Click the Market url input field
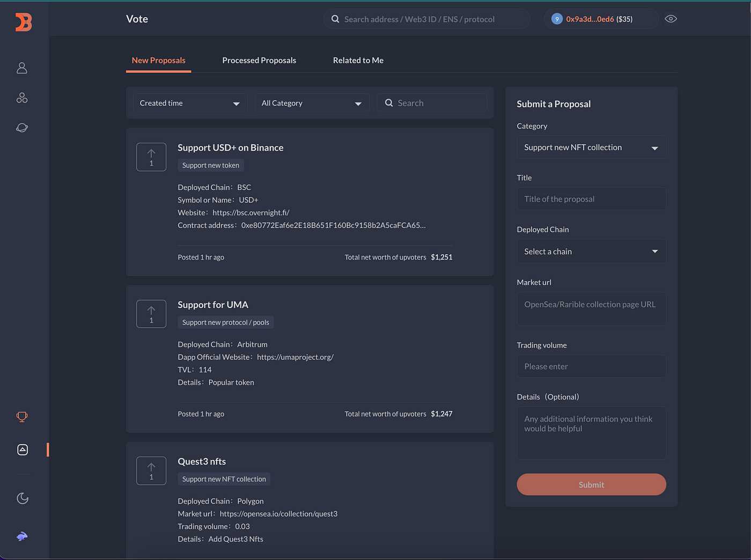Viewport: 751px width, 560px height. 591,309
